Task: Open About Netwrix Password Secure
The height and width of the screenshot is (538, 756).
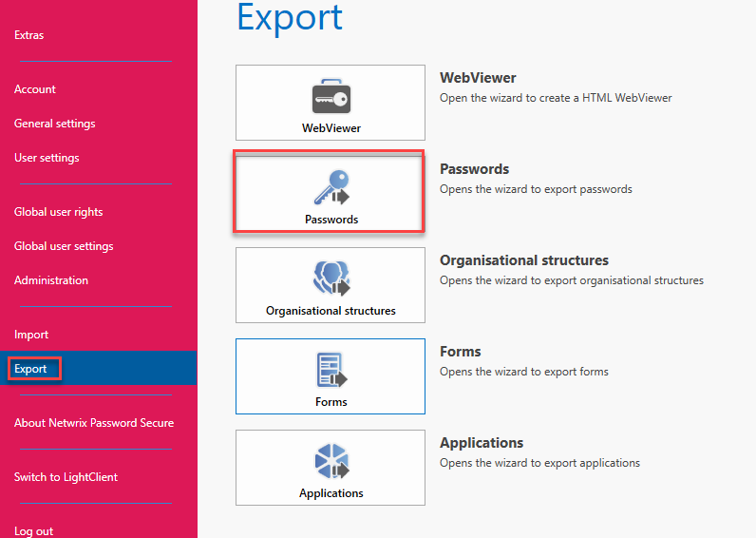Action: coord(94,423)
